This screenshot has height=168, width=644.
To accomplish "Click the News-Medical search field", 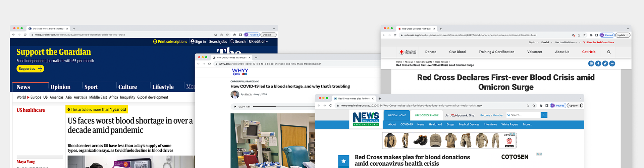I will tap(524, 115).
